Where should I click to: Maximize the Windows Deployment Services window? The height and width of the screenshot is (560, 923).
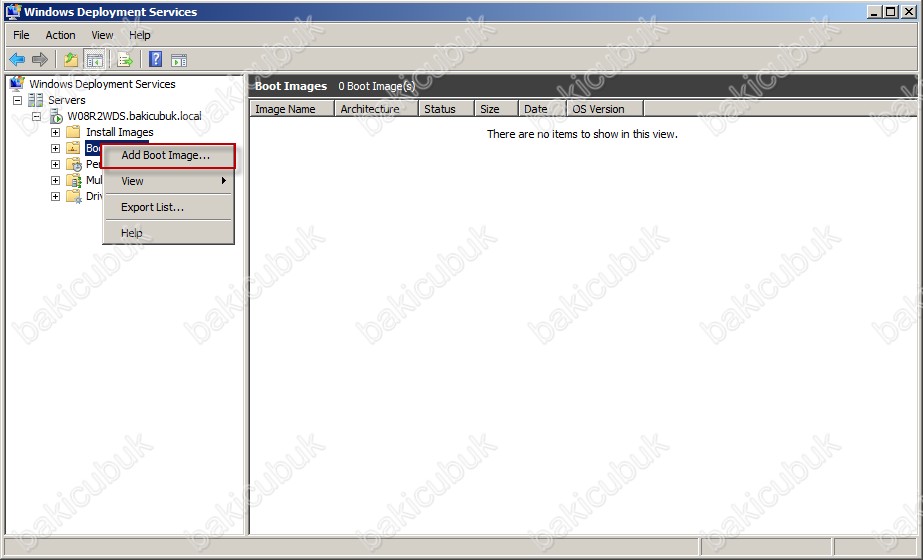tap(891, 12)
